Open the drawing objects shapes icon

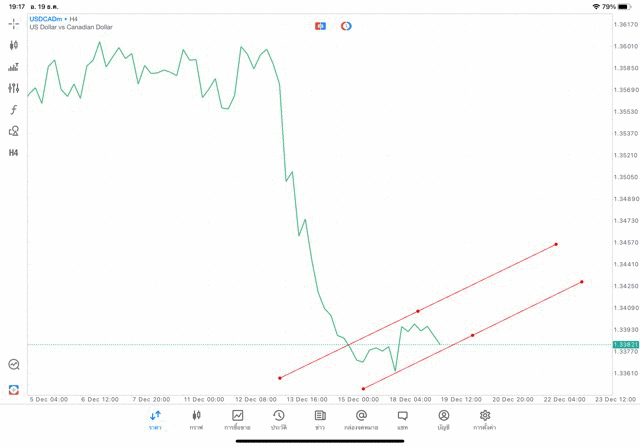(14, 131)
